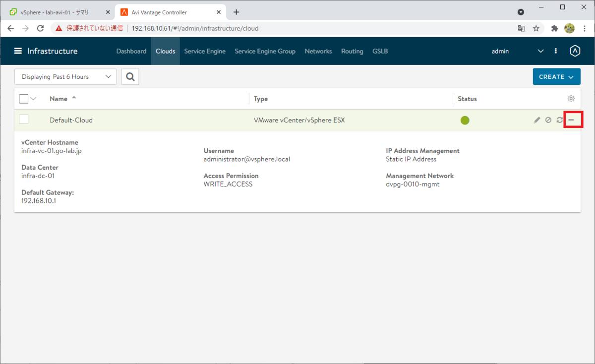This screenshot has height=364, width=595.
Task: Click the Status column header
Action: pyautogui.click(x=467, y=99)
